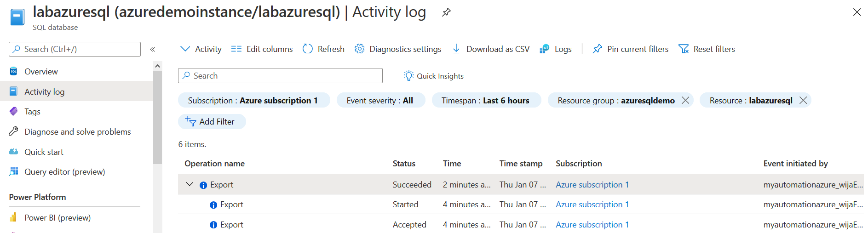This screenshot has width=868, height=233.
Task: Go to Diagnose and solve problems
Action: click(x=77, y=132)
